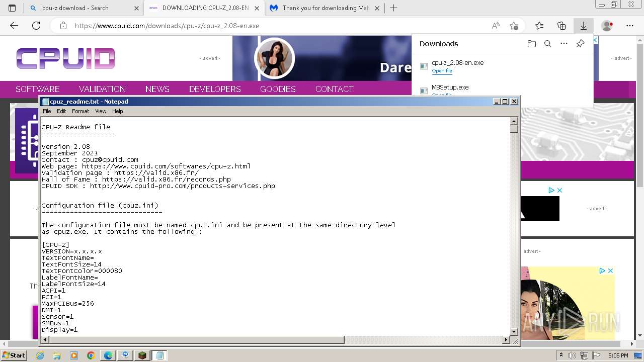Switch to Notepad taskbar button
This screenshot has width=644, height=362.
click(159, 355)
